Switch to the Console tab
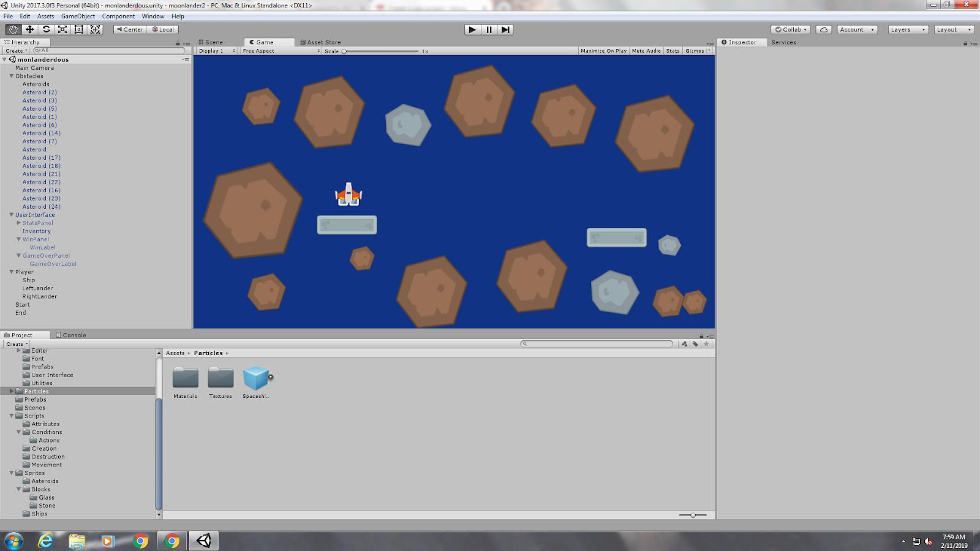This screenshot has height=551, width=980. coord(70,335)
